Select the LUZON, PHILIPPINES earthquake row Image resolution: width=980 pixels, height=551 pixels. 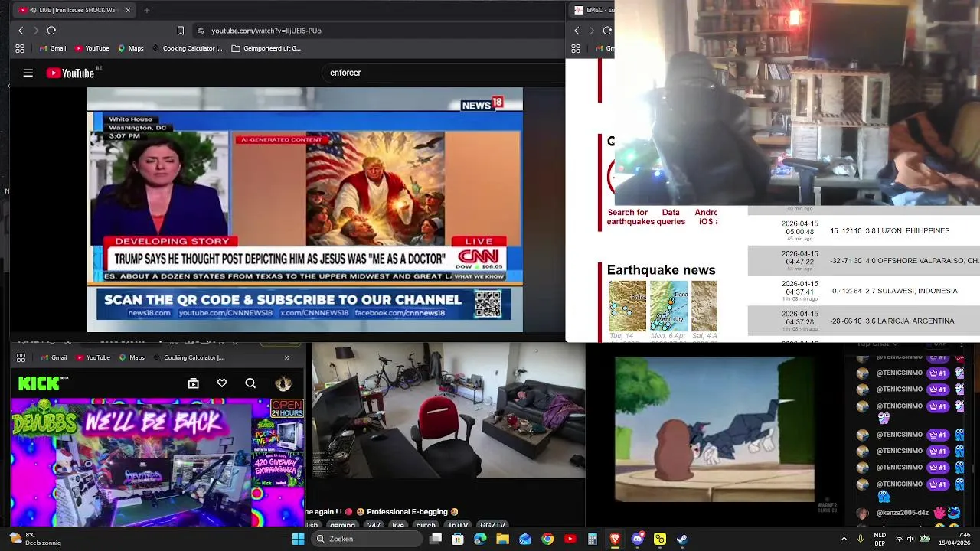click(x=864, y=230)
